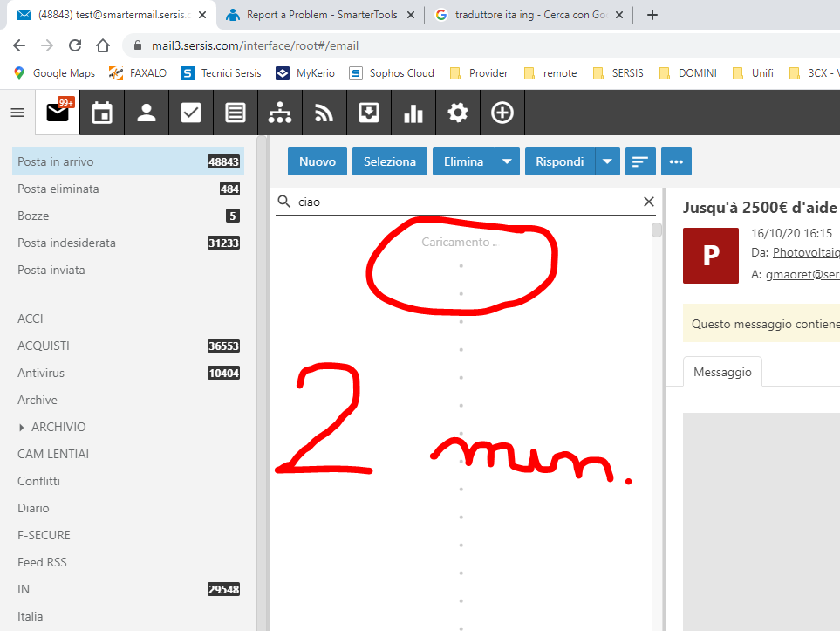This screenshot has height=631, width=840.
Task: Open the Calendar icon in top navigation
Action: pos(102,113)
